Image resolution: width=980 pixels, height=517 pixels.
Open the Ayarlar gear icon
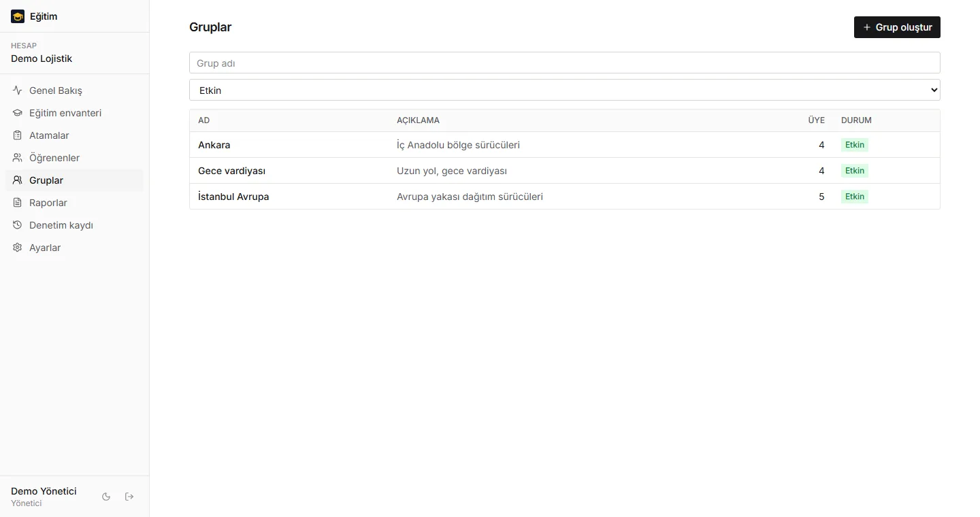[18, 248]
